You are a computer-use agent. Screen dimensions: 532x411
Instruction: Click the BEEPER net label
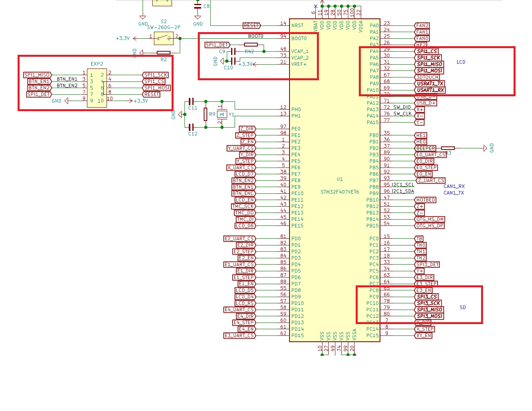point(425,148)
